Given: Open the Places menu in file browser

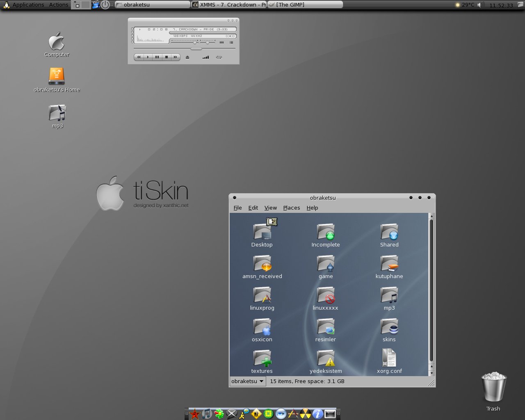Looking at the screenshot, I should (292, 208).
